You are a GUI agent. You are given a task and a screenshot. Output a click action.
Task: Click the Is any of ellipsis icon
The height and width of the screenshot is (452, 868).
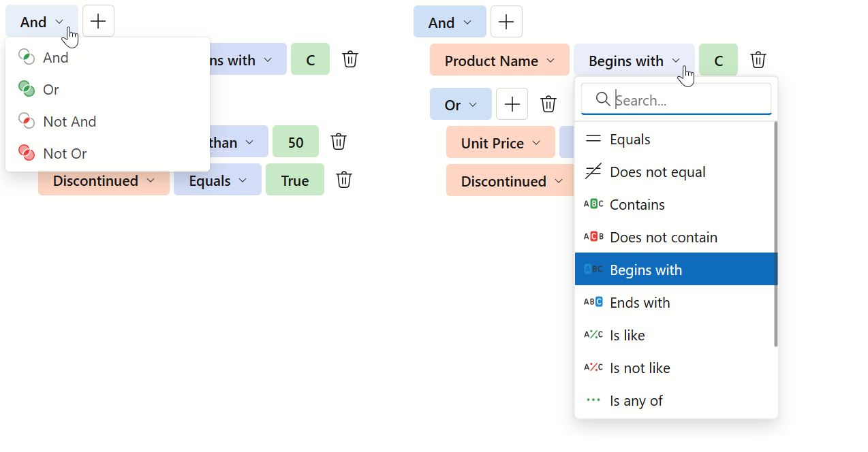click(x=593, y=400)
